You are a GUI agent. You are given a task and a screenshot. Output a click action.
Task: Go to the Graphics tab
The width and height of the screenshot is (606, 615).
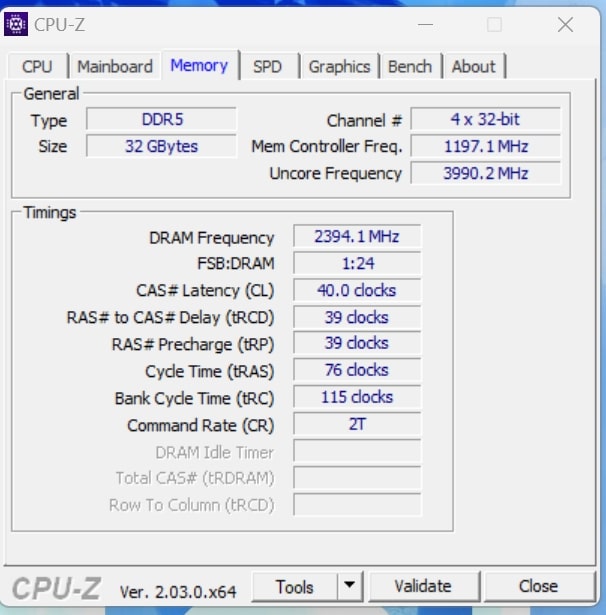click(x=339, y=67)
